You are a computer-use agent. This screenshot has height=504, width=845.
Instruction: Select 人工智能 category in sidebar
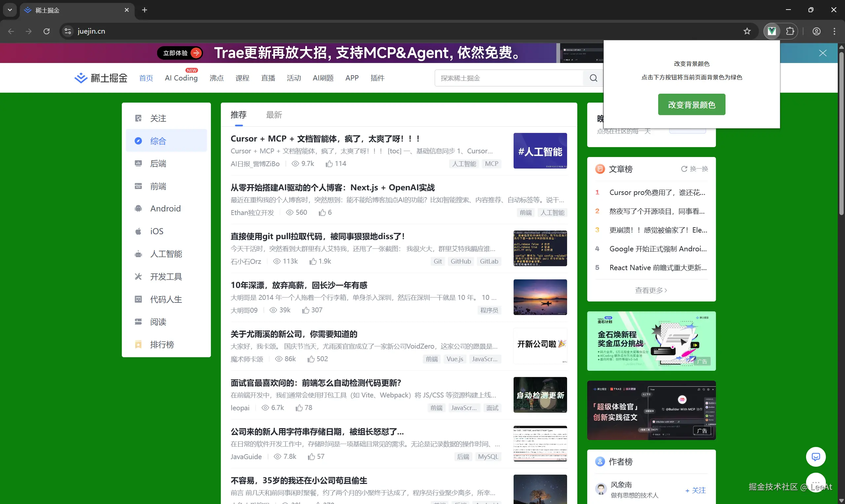pyautogui.click(x=166, y=254)
